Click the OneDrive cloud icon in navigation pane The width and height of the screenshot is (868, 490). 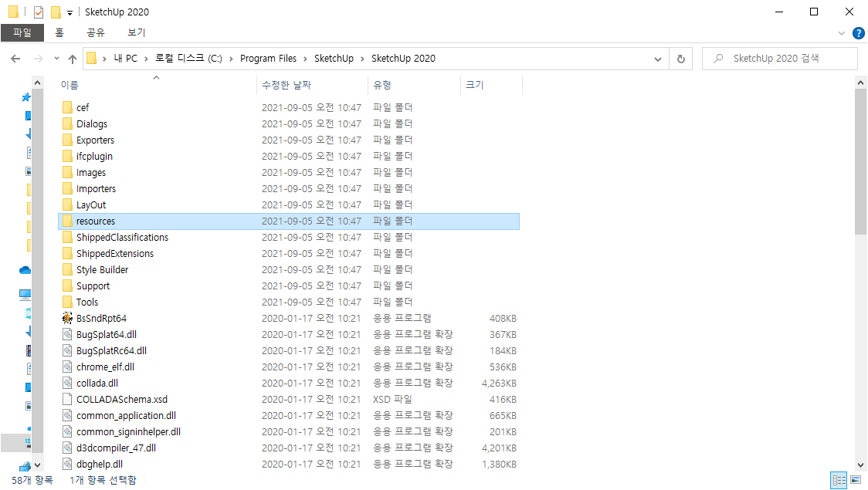25,270
